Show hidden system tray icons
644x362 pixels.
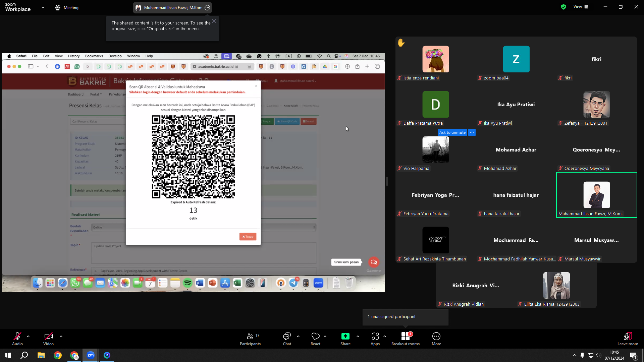pyautogui.click(x=574, y=355)
